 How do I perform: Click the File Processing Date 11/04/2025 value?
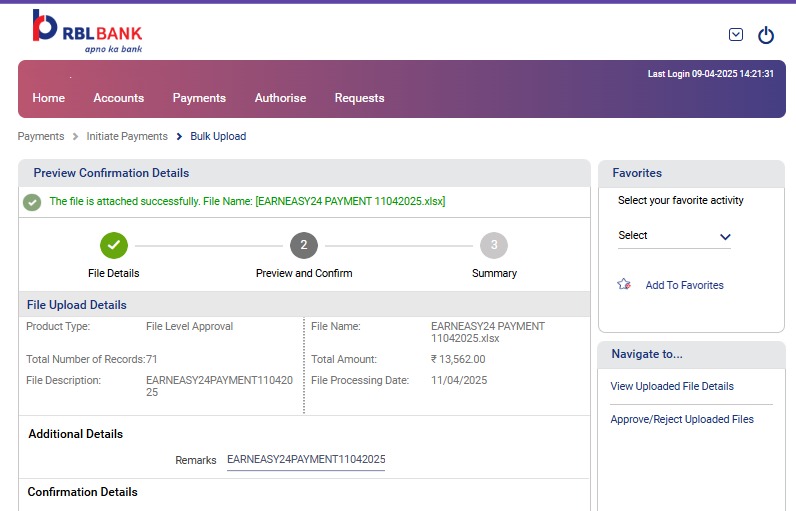[459, 380]
